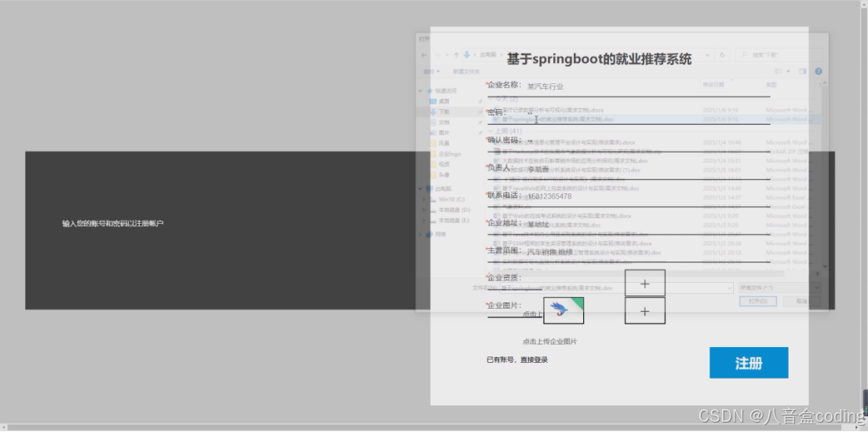The width and height of the screenshot is (868, 432).
Task: Select 图片 in the dialog sidebar
Action: tap(444, 133)
